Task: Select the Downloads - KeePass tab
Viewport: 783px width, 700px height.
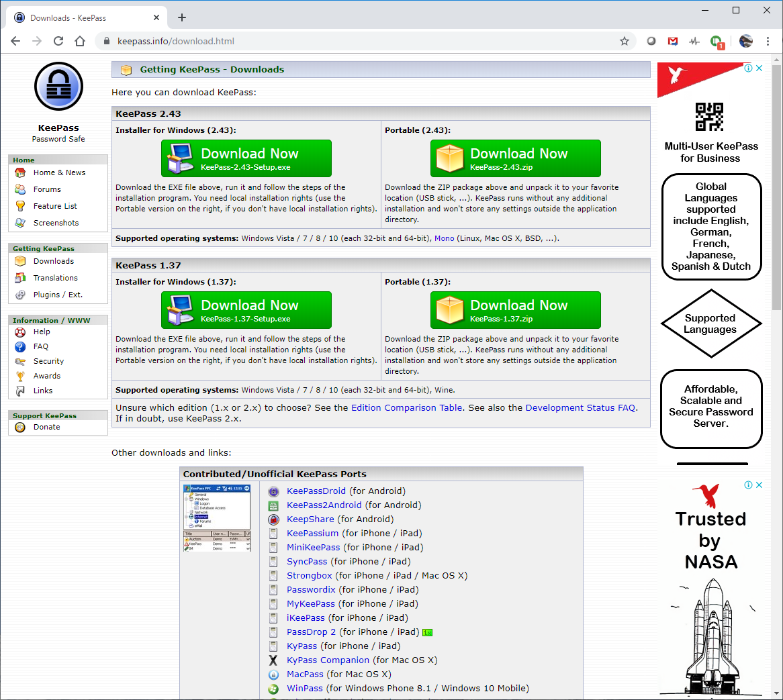Action: [87, 18]
